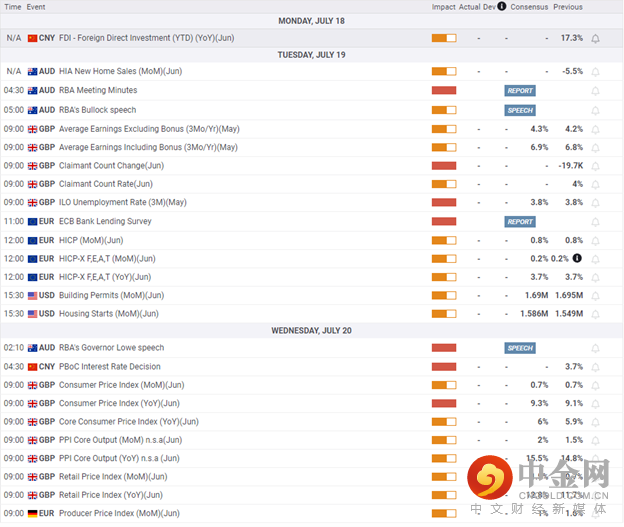Click red impact bar for PBoC Interest Rate Decision
This screenshot has height=527, width=624.
(444, 367)
